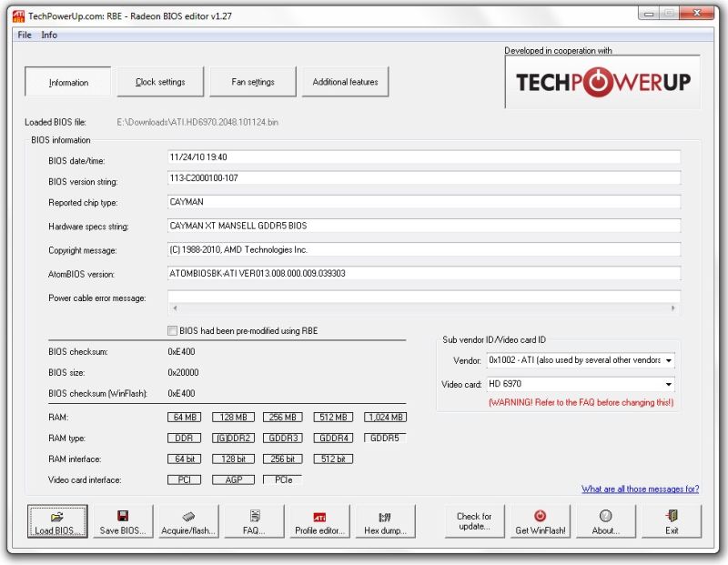Open the Acquire/flash tool
The height and width of the screenshot is (565, 728).
tap(187, 520)
